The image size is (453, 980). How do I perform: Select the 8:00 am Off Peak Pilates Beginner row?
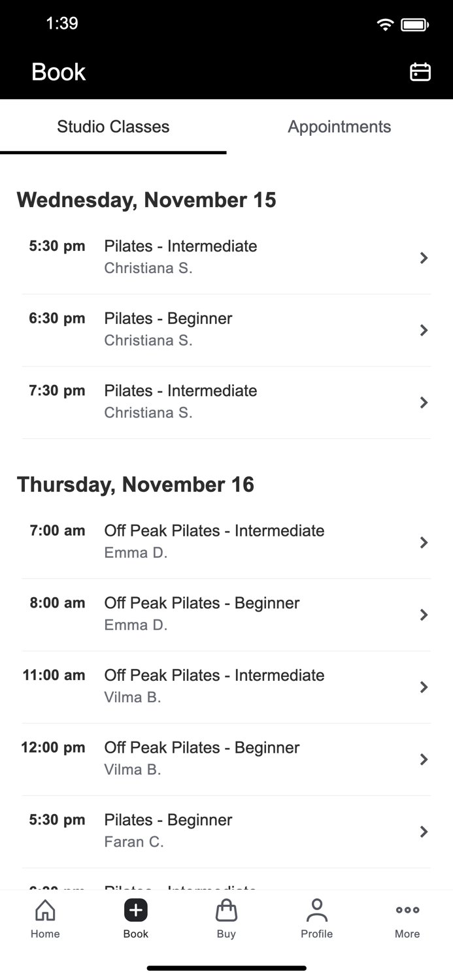click(226, 613)
